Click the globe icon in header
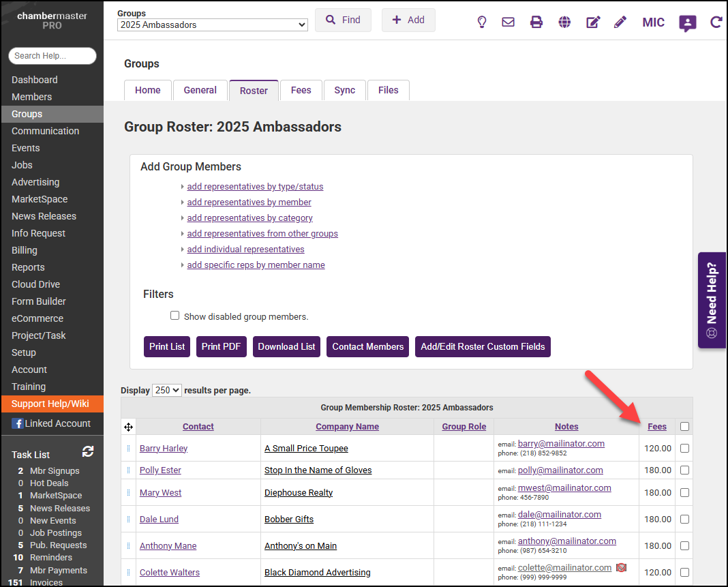 click(x=564, y=22)
